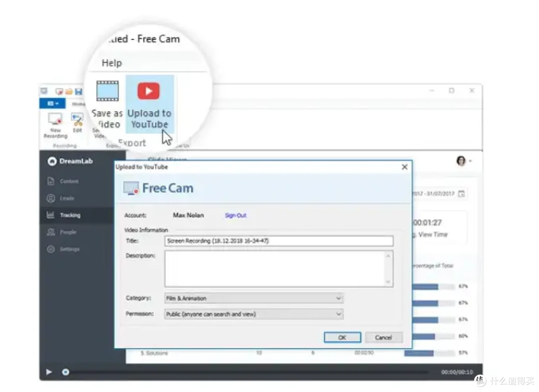The width and height of the screenshot is (539, 392).
Task: Open the Help ribbon tab
Action: tap(112, 63)
